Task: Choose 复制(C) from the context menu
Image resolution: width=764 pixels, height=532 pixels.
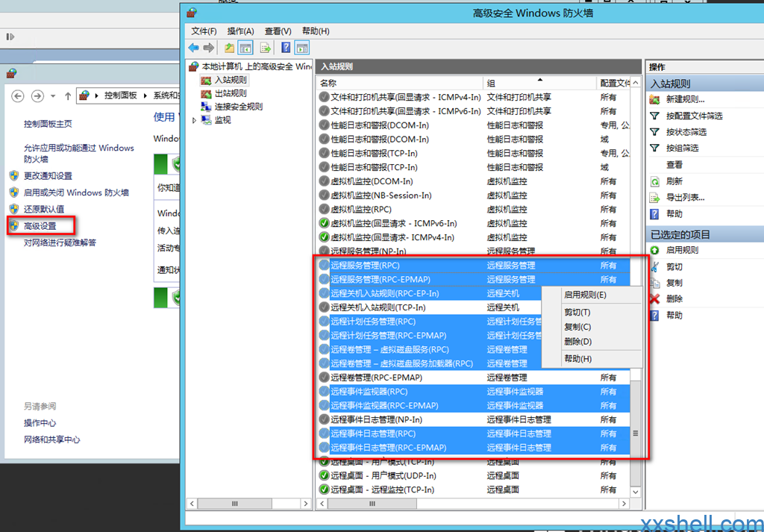Action: (592, 327)
